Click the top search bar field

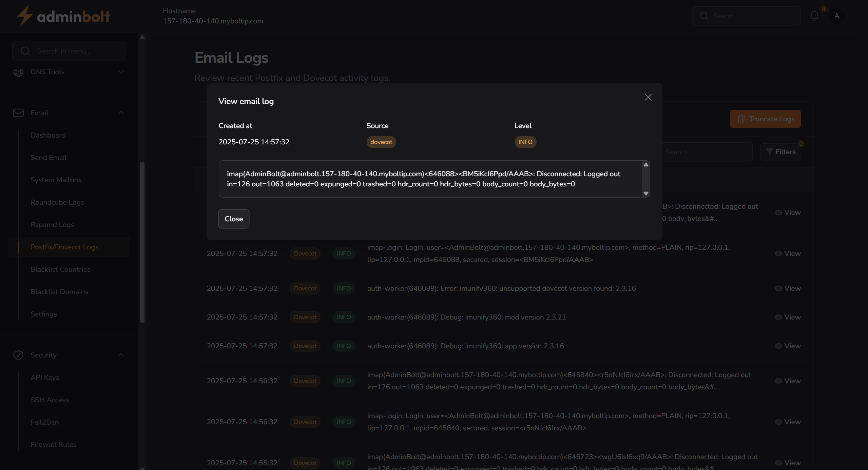(746, 16)
